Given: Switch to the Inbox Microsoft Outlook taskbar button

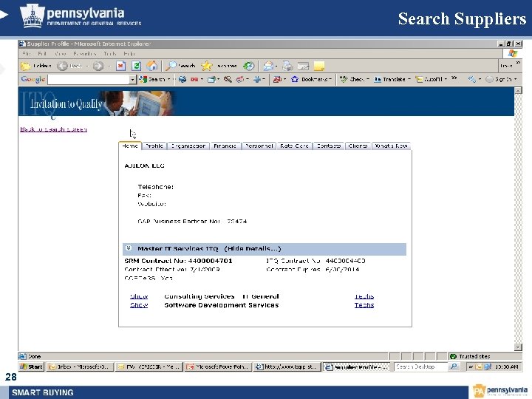Looking at the screenshot, I should pyautogui.click(x=80, y=366).
